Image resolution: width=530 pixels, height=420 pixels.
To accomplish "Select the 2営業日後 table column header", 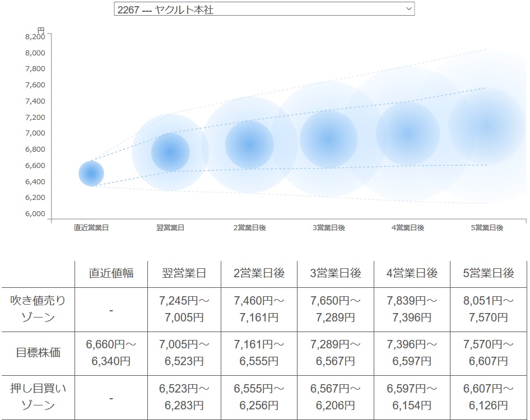I will (x=259, y=273).
